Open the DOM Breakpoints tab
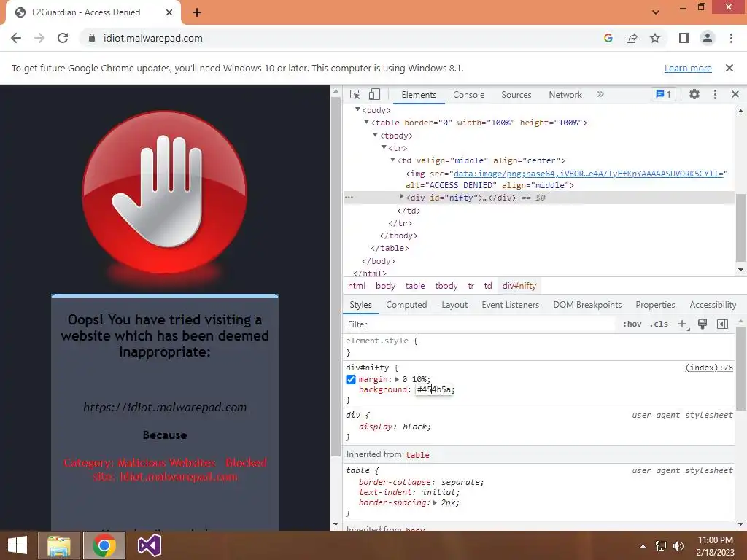This screenshot has width=747, height=560. (x=587, y=305)
